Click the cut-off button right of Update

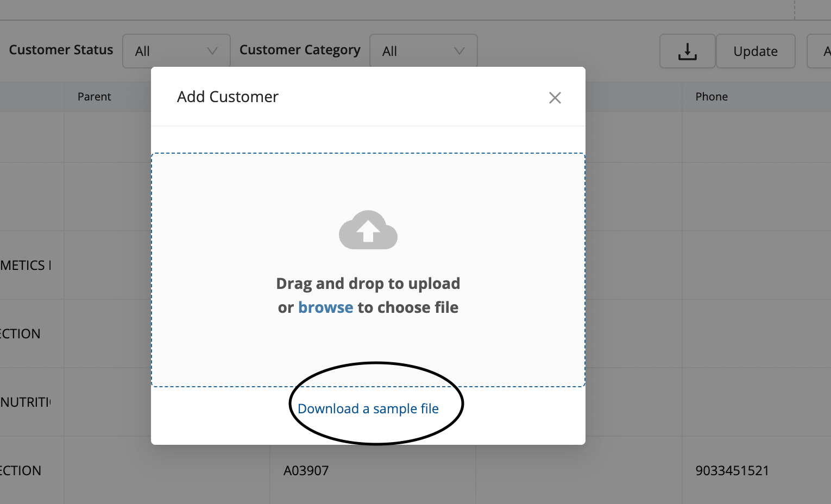coord(821,52)
